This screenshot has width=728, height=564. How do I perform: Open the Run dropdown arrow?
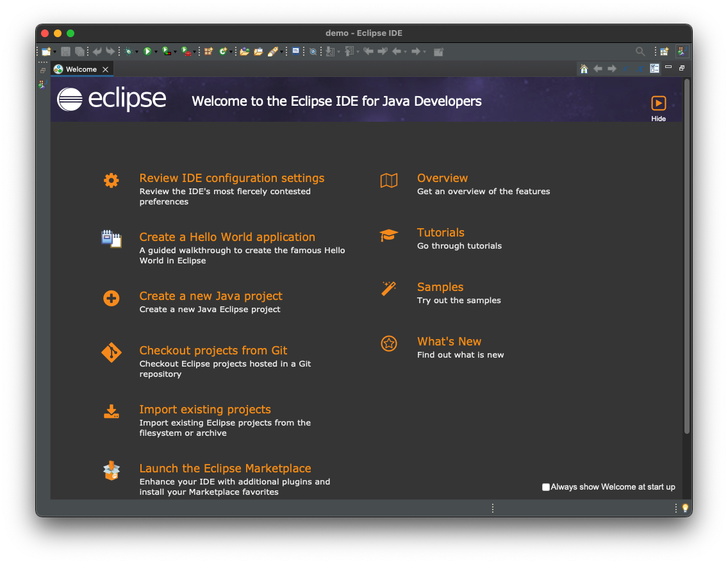click(156, 52)
